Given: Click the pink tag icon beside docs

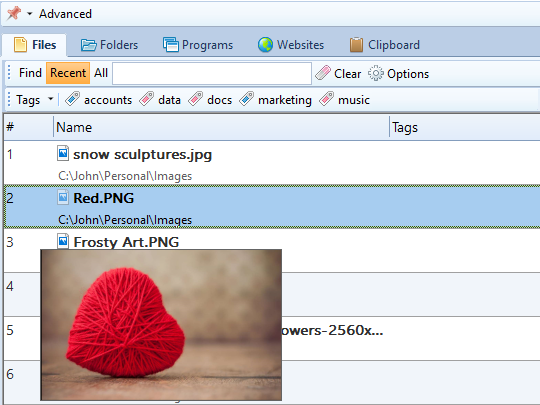Looking at the screenshot, I should (x=196, y=99).
